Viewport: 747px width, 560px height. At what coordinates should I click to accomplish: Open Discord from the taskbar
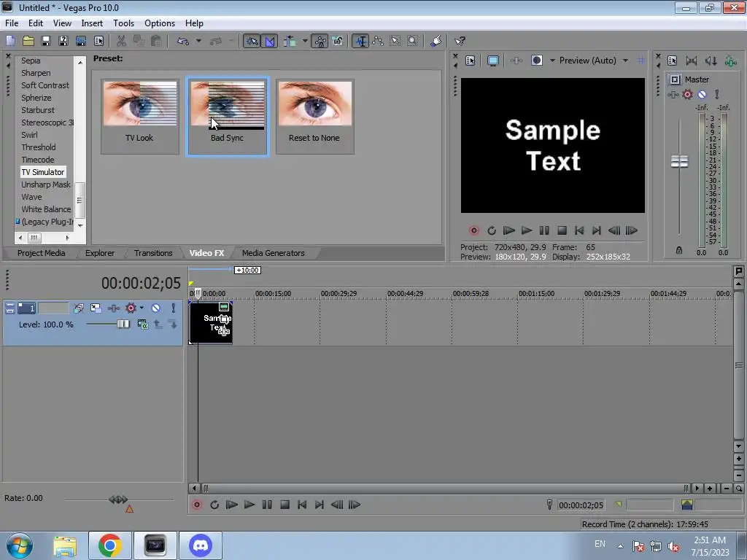click(201, 545)
